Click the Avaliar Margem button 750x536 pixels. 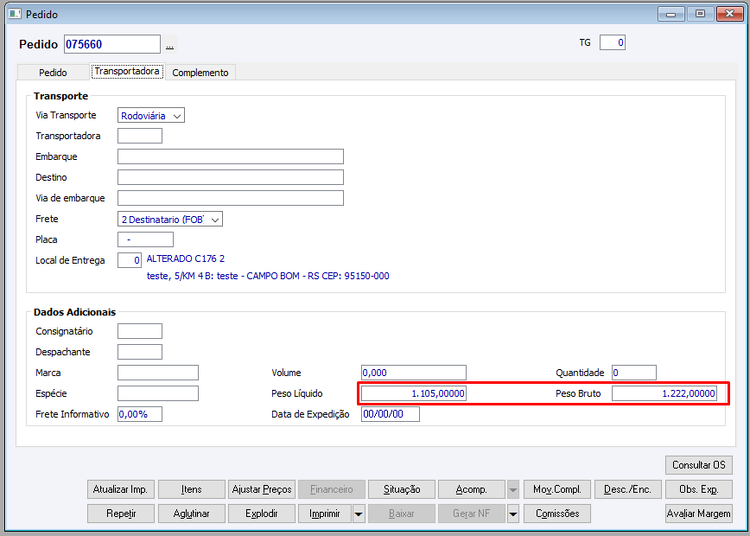[x=698, y=514]
